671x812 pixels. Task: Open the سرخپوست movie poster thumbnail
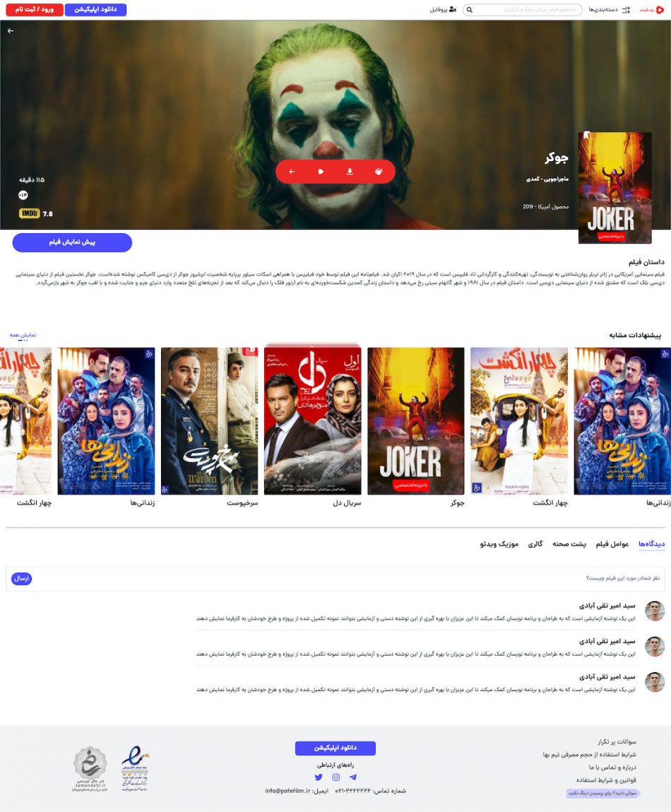click(209, 421)
